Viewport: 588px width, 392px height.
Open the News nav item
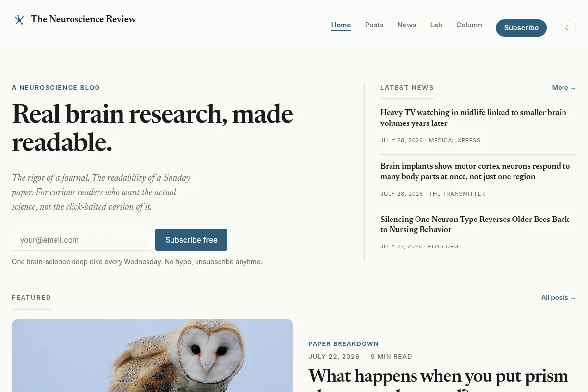(x=407, y=25)
